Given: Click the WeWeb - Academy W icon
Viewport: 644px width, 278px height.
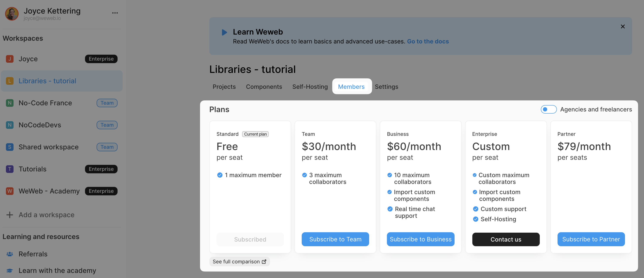Looking at the screenshot, I should (10, 191).
